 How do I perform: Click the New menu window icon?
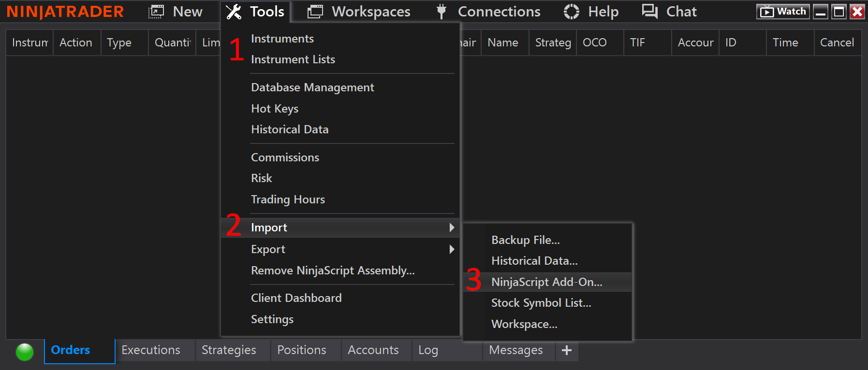coord(156,12)
